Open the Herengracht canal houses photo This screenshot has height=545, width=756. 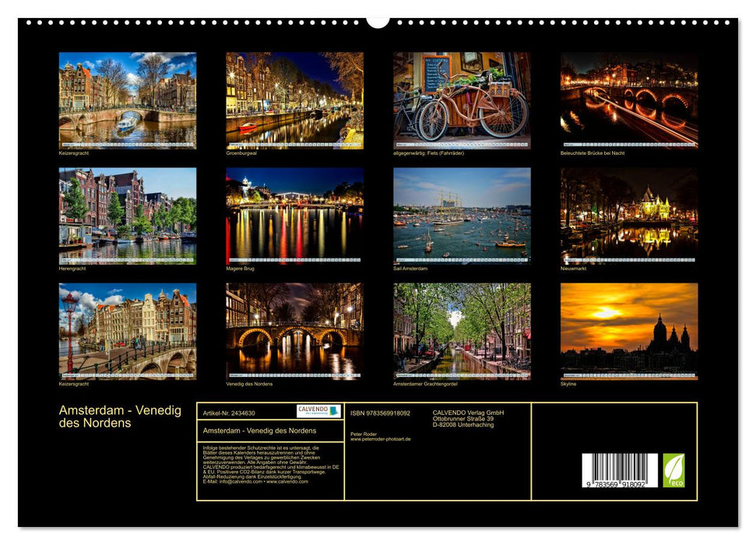(x=127, y=216)
